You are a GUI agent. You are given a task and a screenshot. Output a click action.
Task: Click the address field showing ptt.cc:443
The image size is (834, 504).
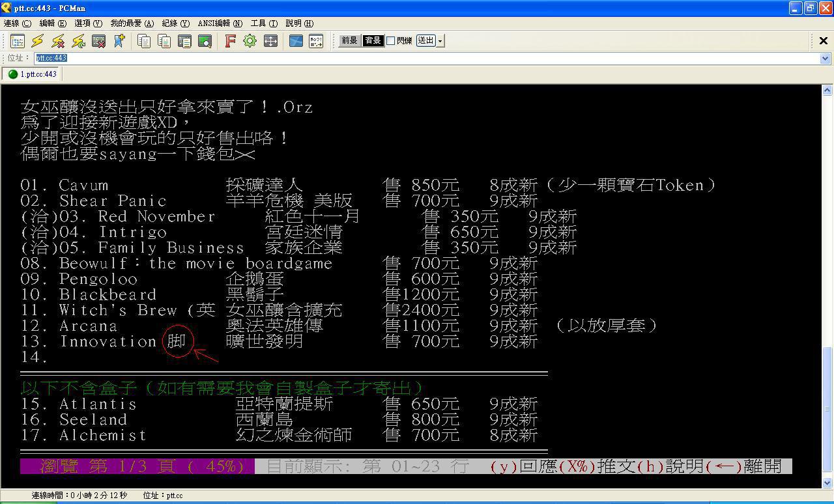(427, 59)
